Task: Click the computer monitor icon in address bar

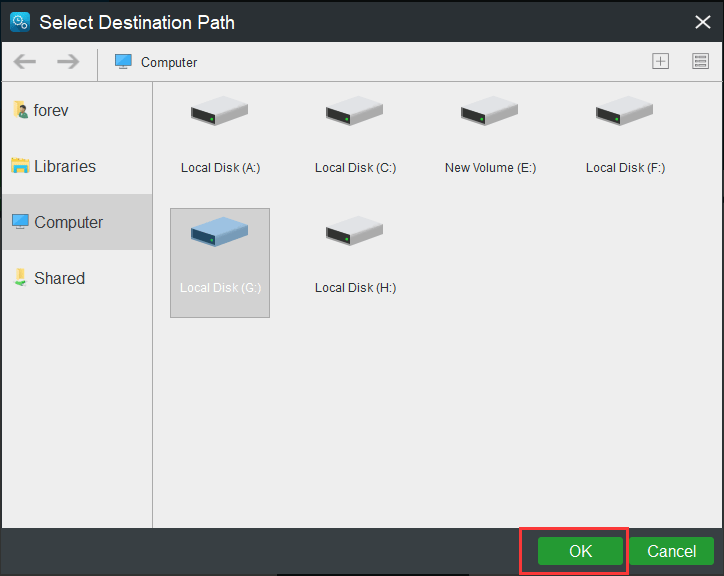Action: 123,62
